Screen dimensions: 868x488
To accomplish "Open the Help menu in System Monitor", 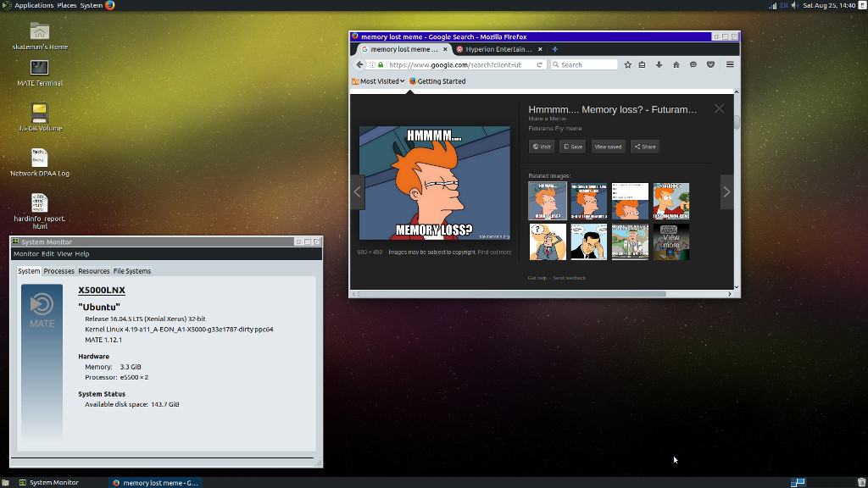I will pos(82,254).
